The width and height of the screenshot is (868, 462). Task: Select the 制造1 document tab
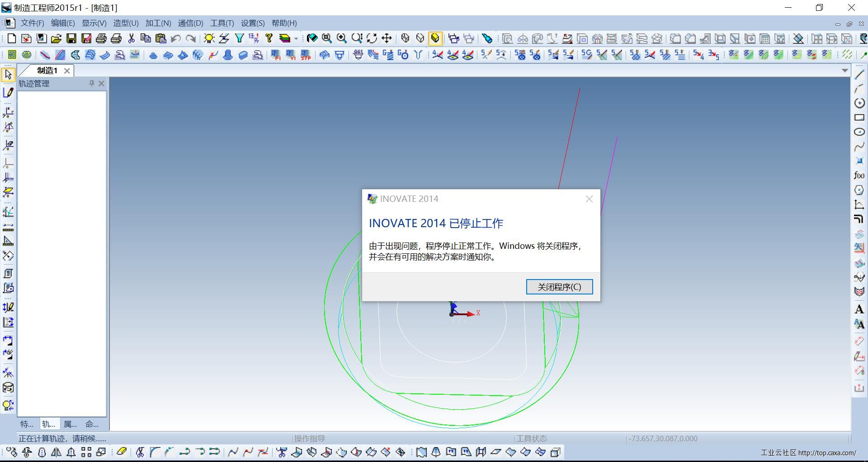(x=47, y=70)
